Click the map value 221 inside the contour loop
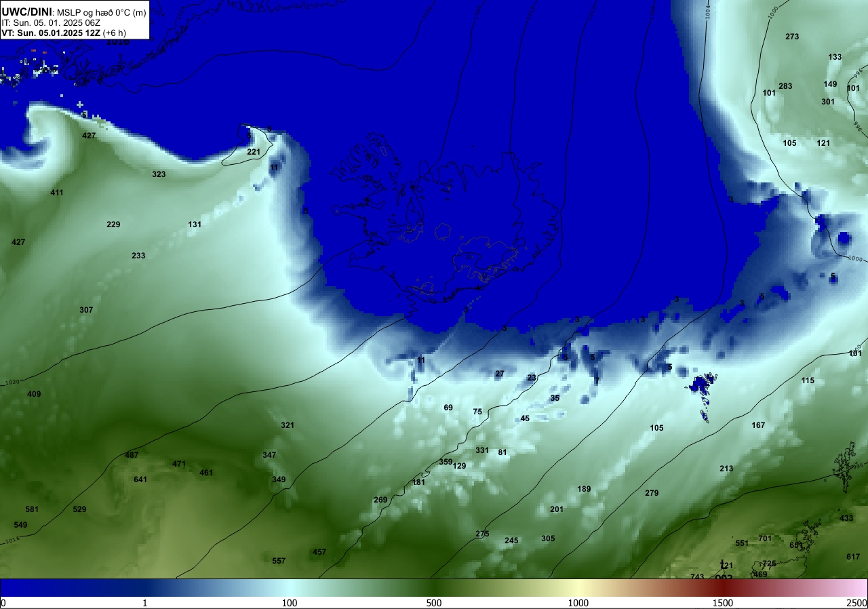 (254, 152)
